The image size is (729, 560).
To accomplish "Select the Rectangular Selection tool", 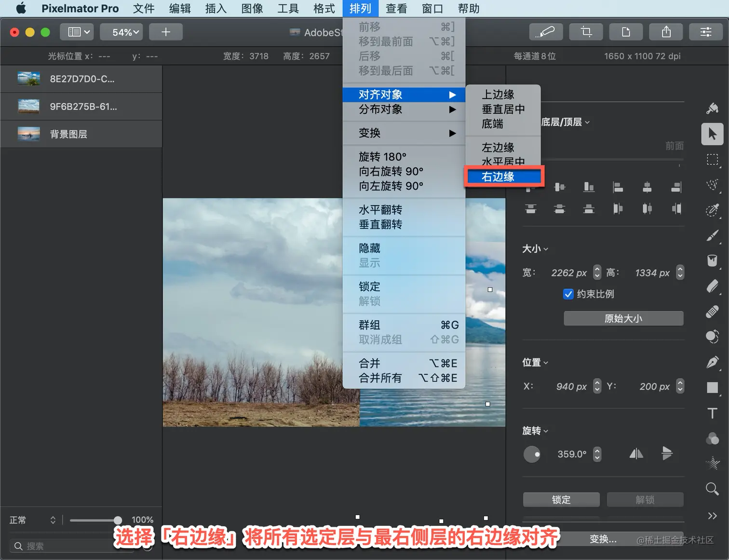I will 712,160.
